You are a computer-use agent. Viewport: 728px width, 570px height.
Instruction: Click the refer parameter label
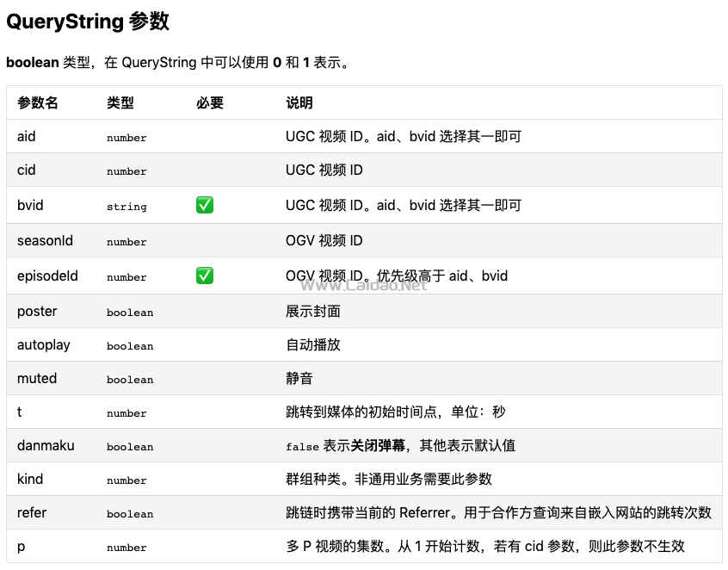click(31, 513)
